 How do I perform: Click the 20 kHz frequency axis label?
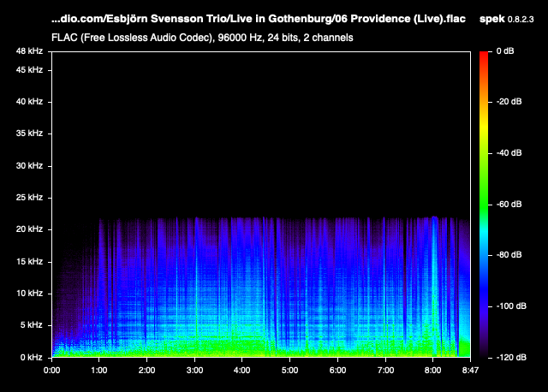[x=29, y=229]
